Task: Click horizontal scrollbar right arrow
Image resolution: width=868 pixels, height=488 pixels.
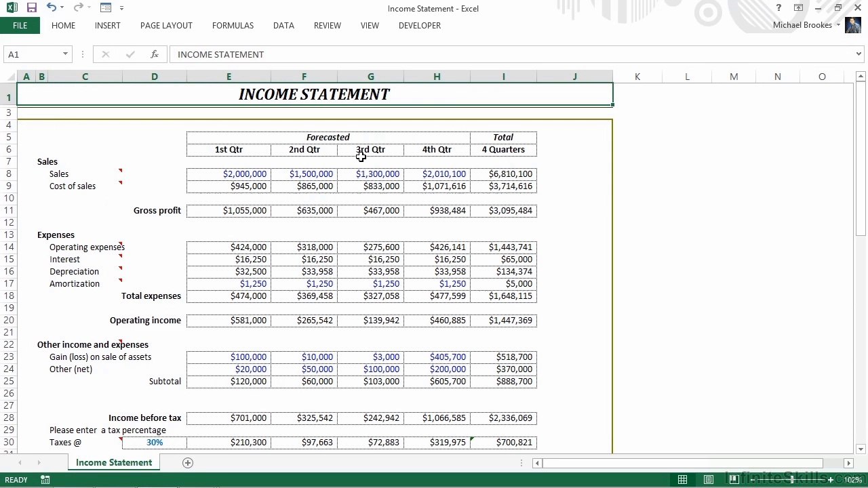Action: click(x=848, y=463)
